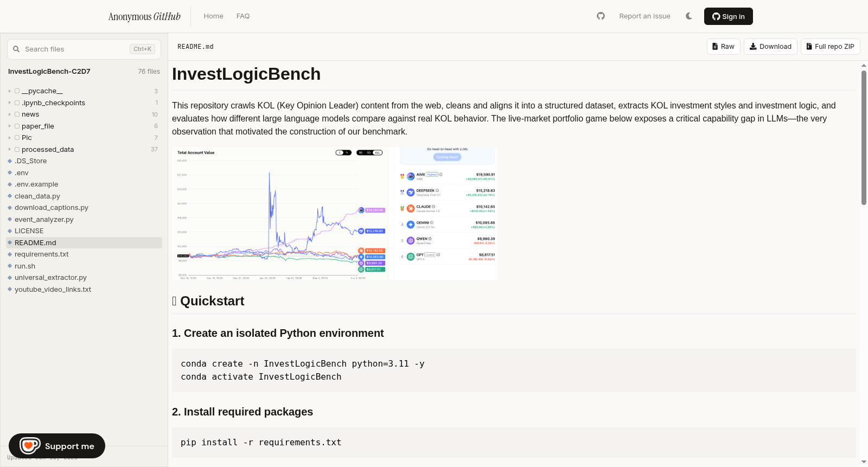Click file icon beside universal_extractor.py

point(10,278)
